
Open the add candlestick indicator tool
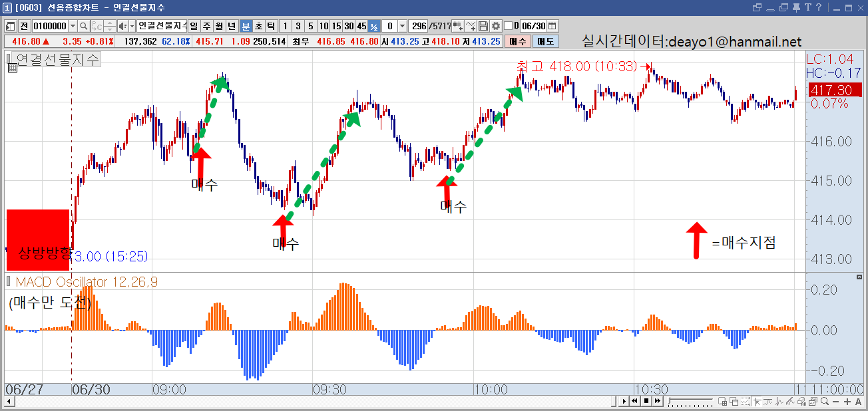457,26
